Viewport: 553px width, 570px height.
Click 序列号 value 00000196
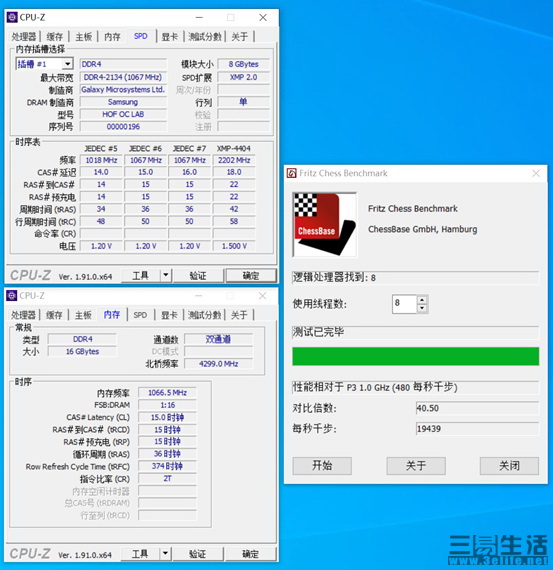coord(123,127)
